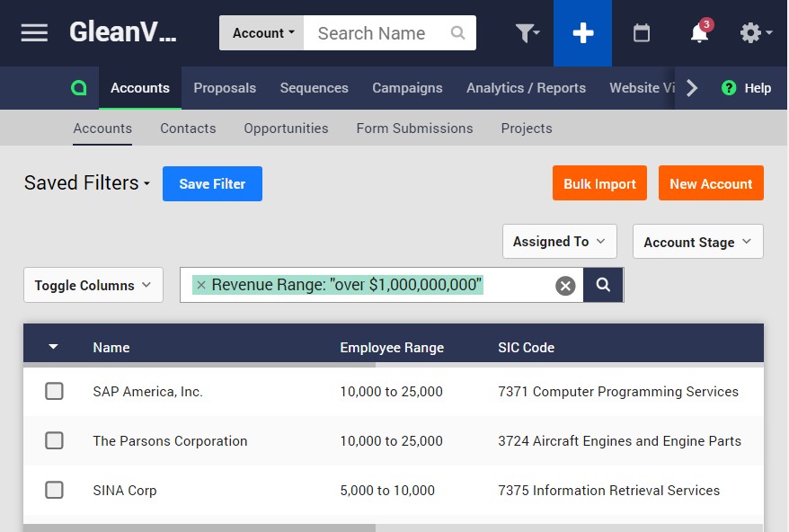This screenshot has height=532, width=789.
Task: Go to the Projects sub-tab
Action: click(527, 129)
